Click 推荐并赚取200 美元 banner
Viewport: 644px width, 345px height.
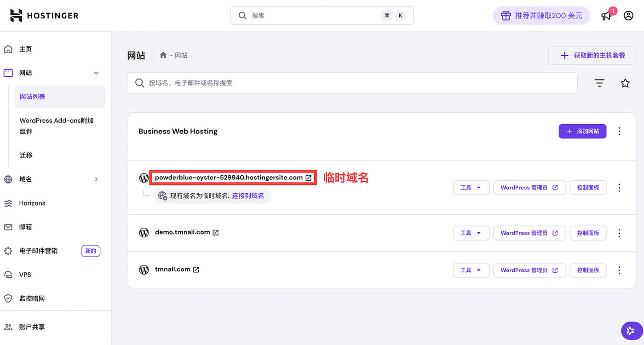541,16
